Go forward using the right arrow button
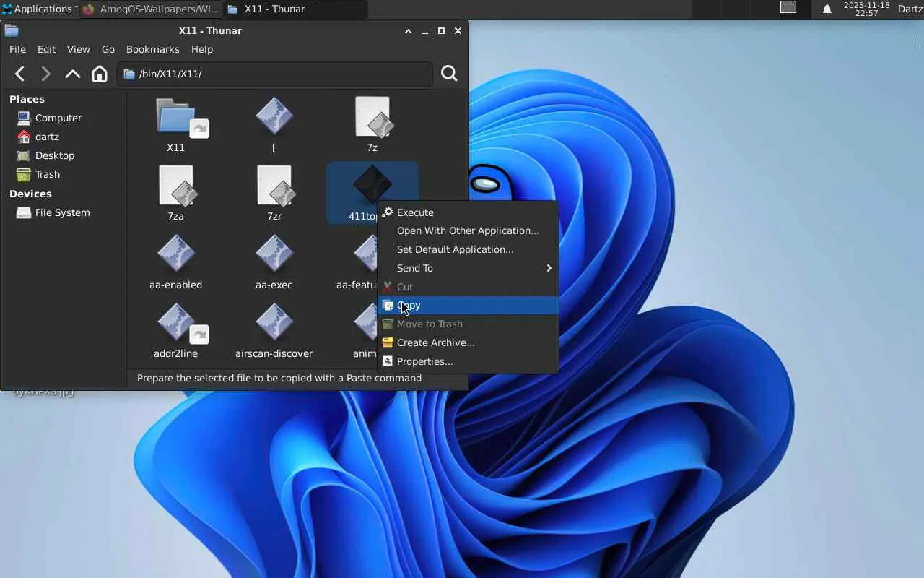Viewport: 924px width, 578px height. click(x=45, y=74)
